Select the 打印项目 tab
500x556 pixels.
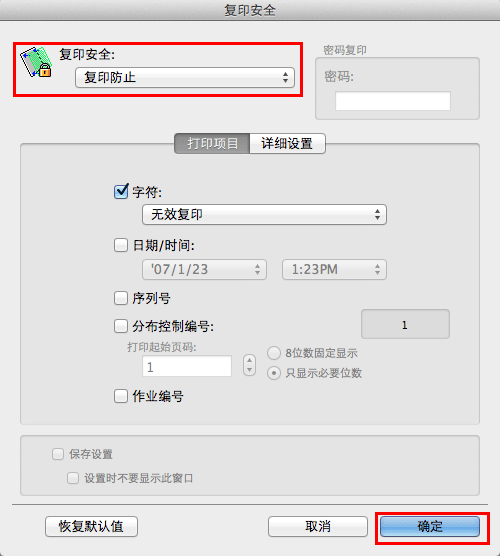pos(212,144)
